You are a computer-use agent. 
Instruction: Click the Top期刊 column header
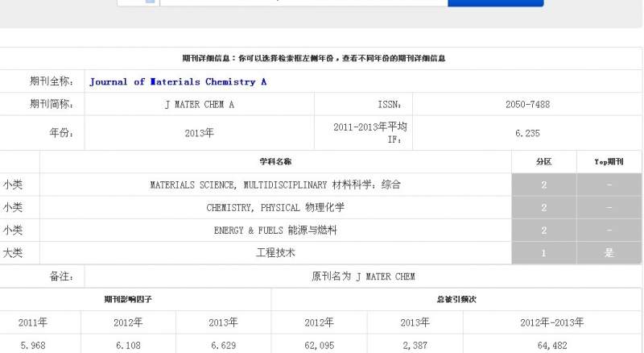pos(609,162)
